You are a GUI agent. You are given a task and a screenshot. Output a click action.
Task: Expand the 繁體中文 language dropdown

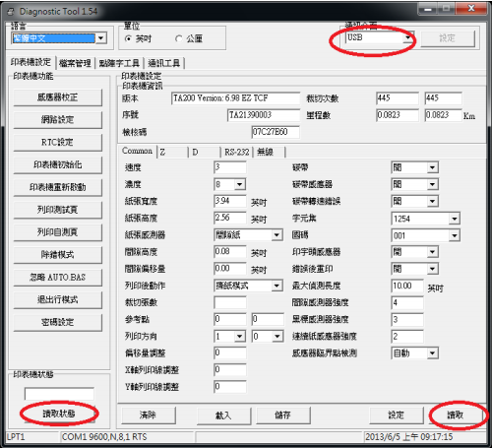coord(101,38)
